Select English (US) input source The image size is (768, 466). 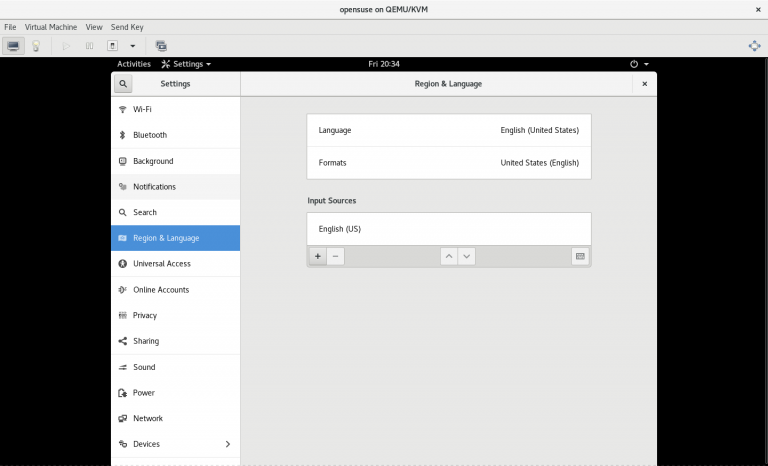tap(448, 229)
